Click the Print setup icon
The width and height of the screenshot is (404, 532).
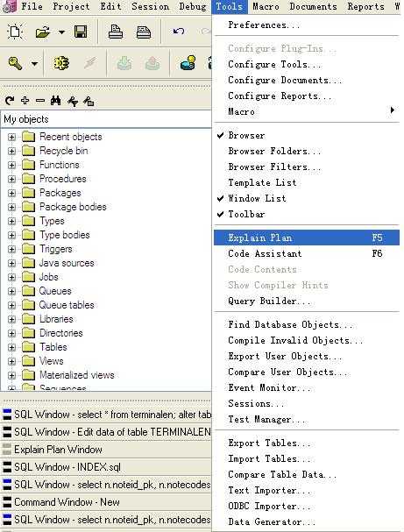pos(144,32)
